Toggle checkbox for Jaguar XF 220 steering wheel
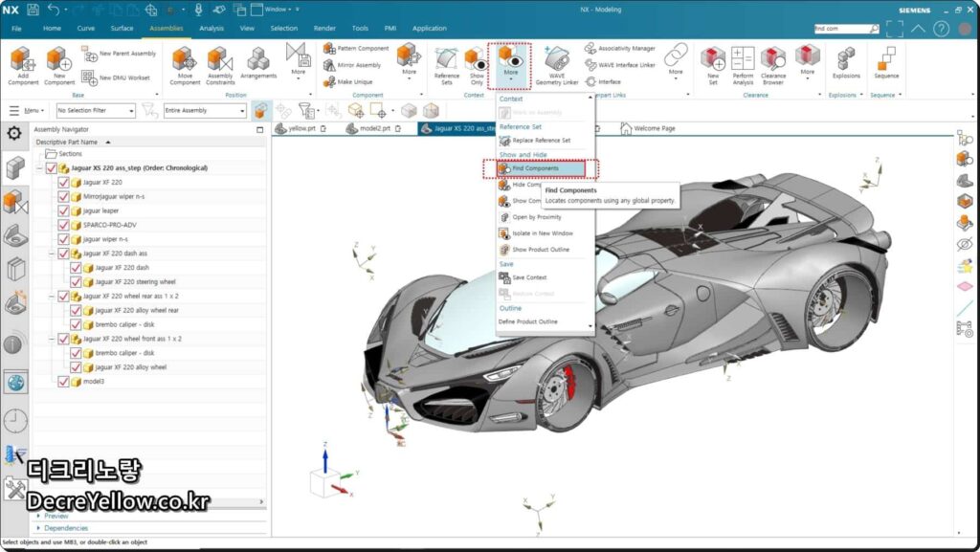 (x=76, y=281)
